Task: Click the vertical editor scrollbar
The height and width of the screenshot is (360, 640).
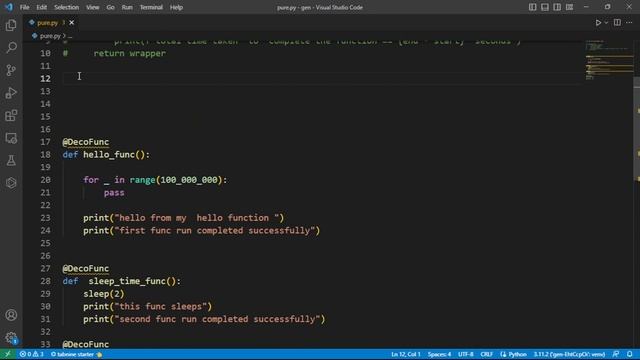Action: 636,129
